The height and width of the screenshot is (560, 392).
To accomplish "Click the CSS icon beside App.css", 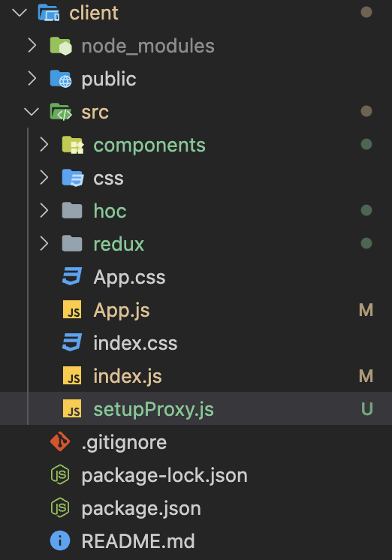I will click(72, 277).
